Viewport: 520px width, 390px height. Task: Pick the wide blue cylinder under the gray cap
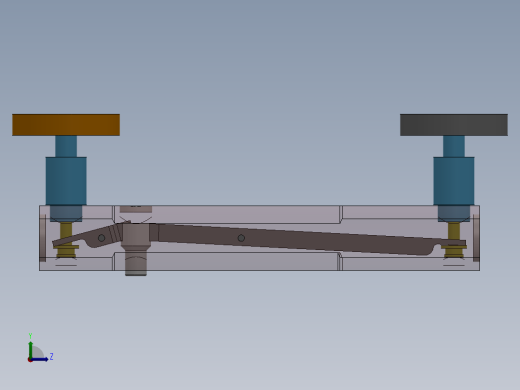pyautogui.click(x=454, y=181)
